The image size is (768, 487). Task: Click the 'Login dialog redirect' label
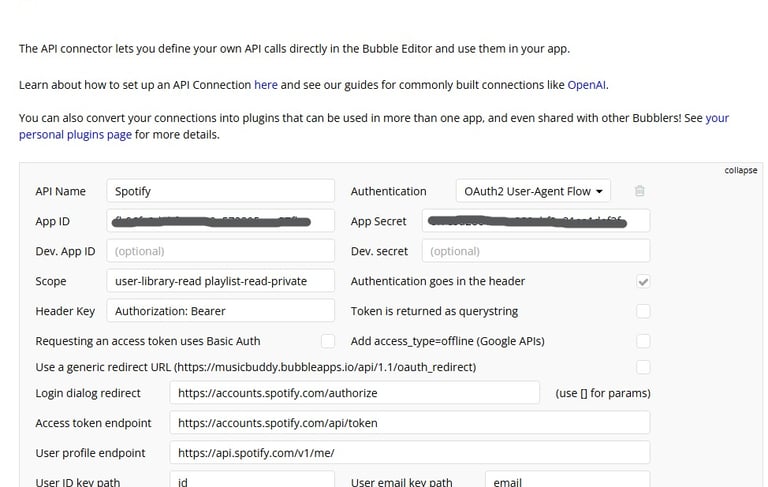[x=88, y=393]
